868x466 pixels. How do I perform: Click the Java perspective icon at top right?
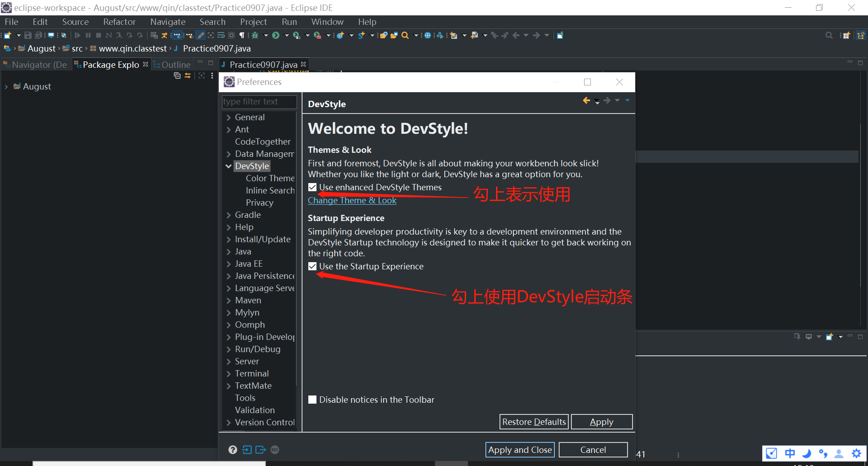tap(861, 35)
